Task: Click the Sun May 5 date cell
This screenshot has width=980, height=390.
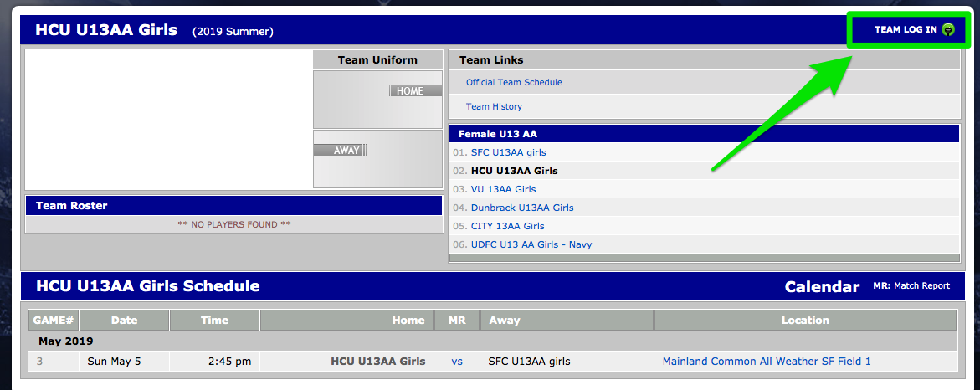Action: tap(125, 362)
